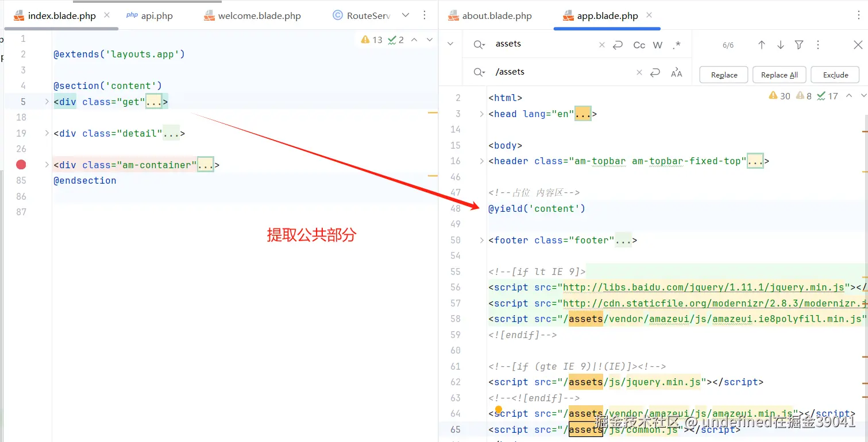The width and height of the screenshot is (868, 442).
Task: Clear the assets find field
Action: point(602,45)
